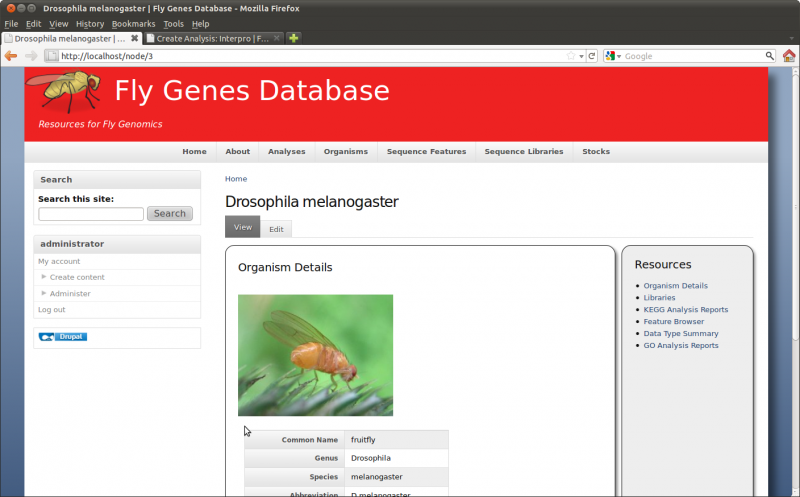Go to Home in the navigation bar
This screenshot has width=800, height=497.
click(x=194, y=152)
